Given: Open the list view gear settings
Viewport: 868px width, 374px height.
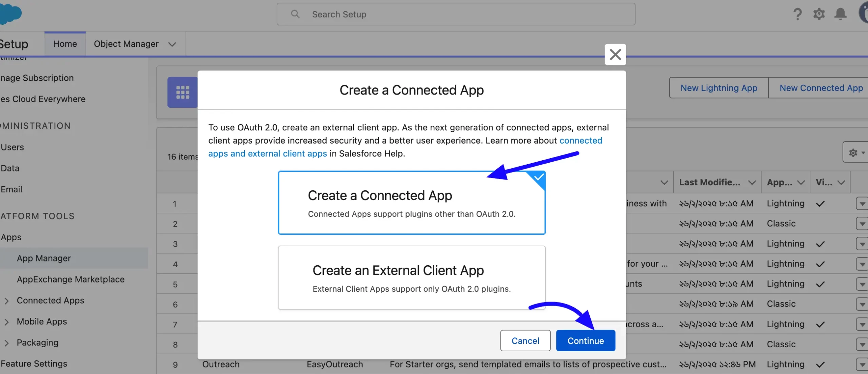Looking at the screenshot, I should click(855, 152).
